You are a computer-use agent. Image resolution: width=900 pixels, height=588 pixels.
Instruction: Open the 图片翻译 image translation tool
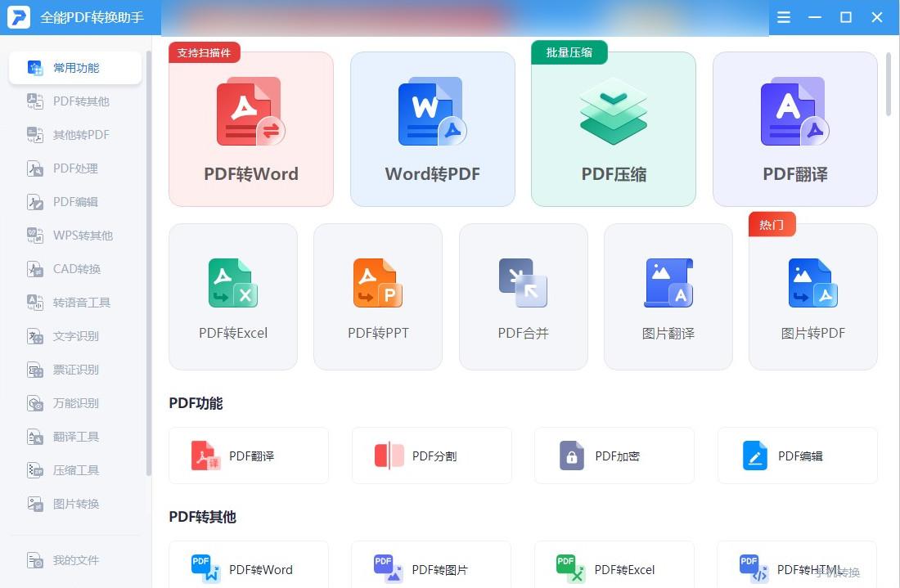pos(668,296)
